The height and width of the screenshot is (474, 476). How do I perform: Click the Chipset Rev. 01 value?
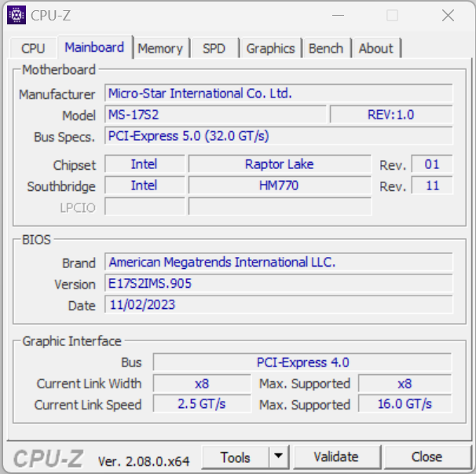432,164
